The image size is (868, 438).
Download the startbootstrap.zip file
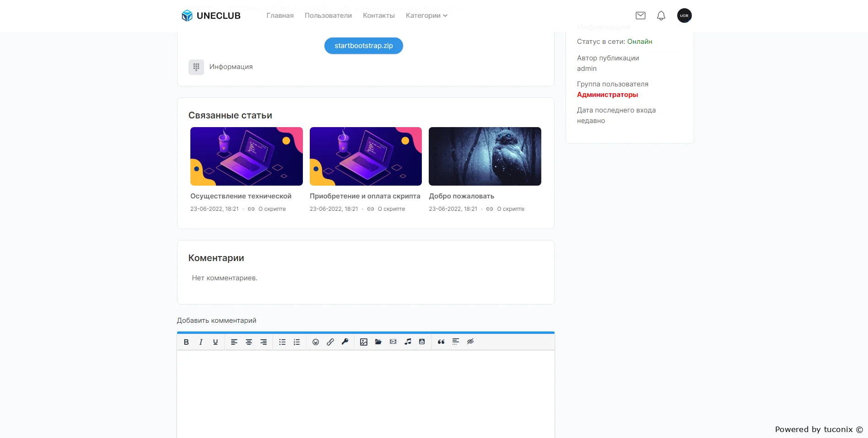364,46
